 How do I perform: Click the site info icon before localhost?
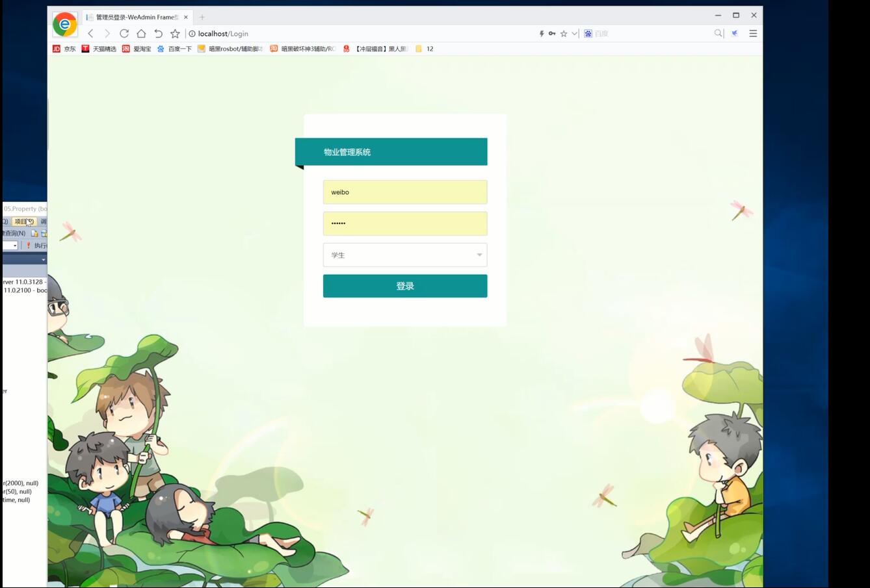pos(192,34)
